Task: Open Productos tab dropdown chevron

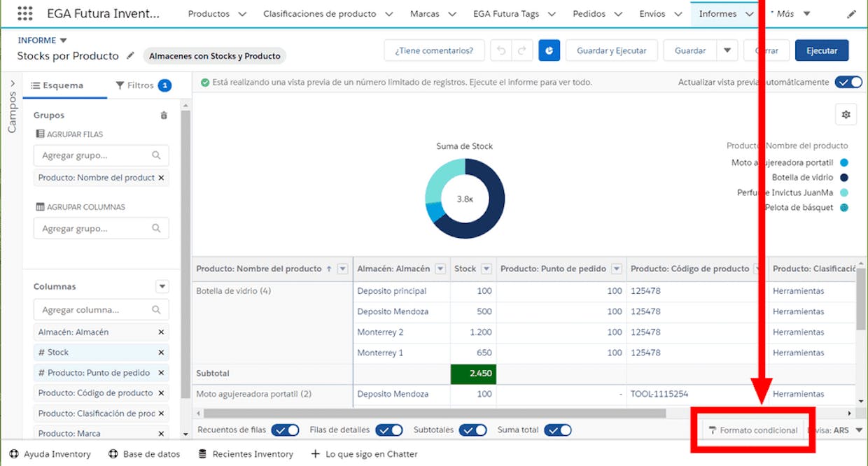Action: tap(242, 14)
